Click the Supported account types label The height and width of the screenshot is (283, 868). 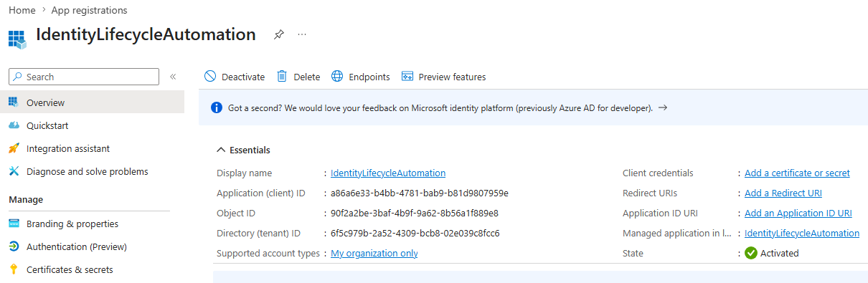tap(268, 253)
